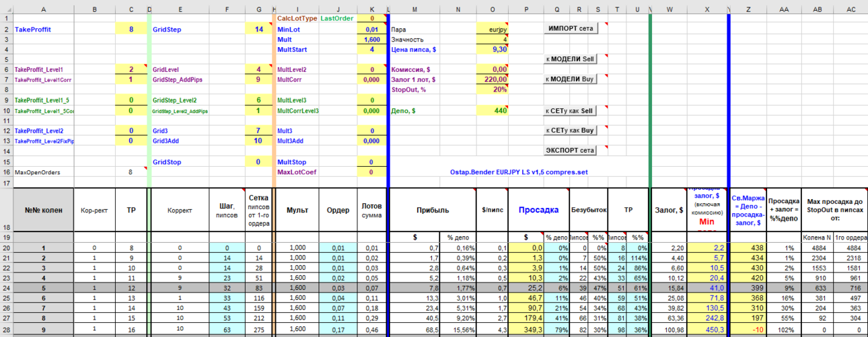
Task: Select the Grid3Add value cell
Action: tap(258, 141)
